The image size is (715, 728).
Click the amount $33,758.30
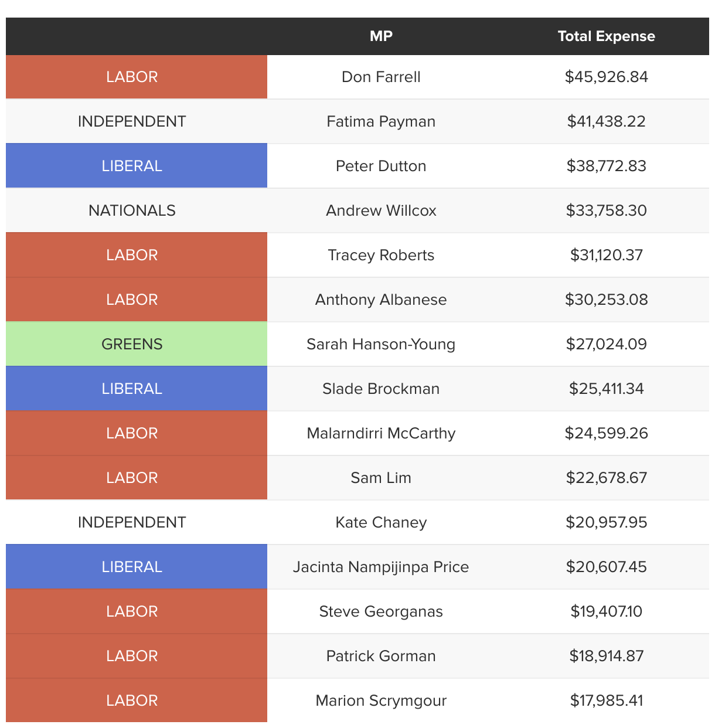click(x=606, y=210)
